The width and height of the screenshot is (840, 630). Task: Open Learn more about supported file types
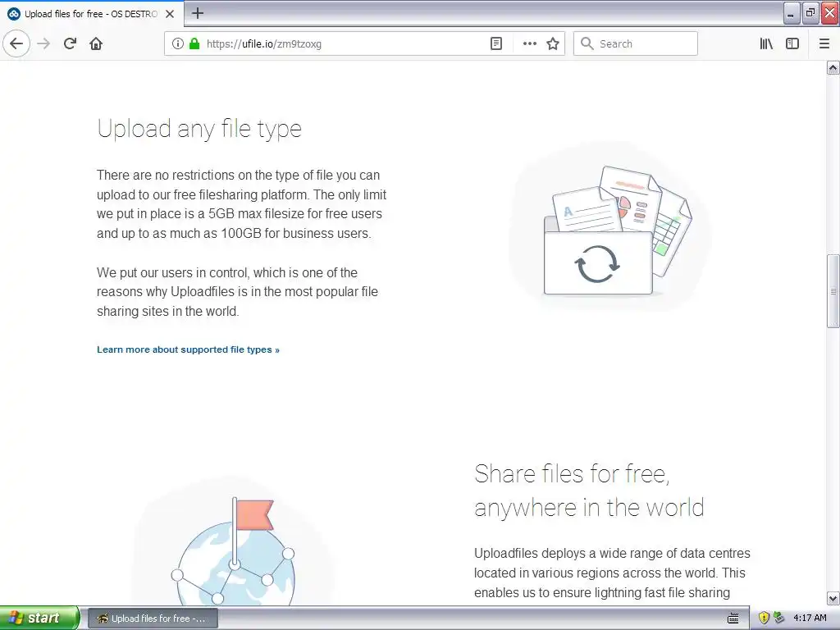point(188,349)
